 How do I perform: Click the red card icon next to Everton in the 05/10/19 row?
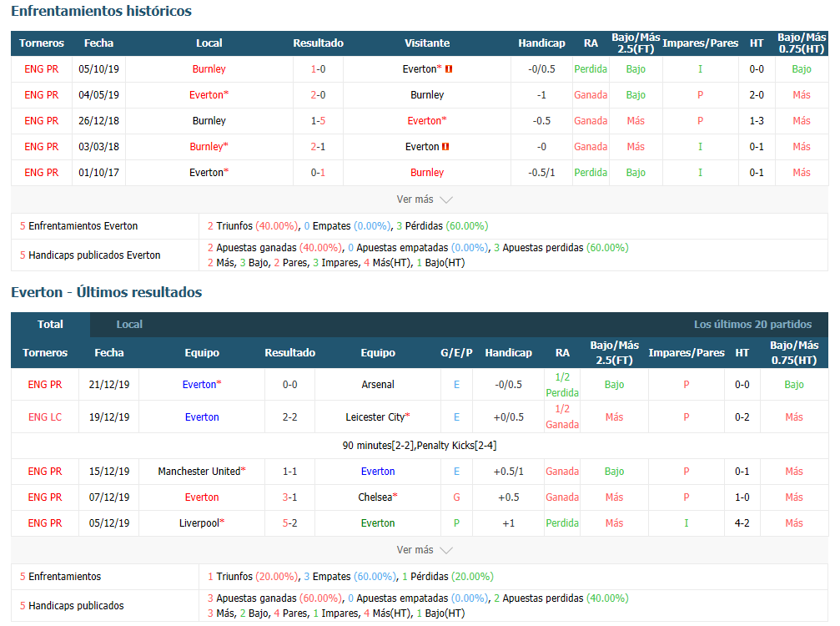449,69
